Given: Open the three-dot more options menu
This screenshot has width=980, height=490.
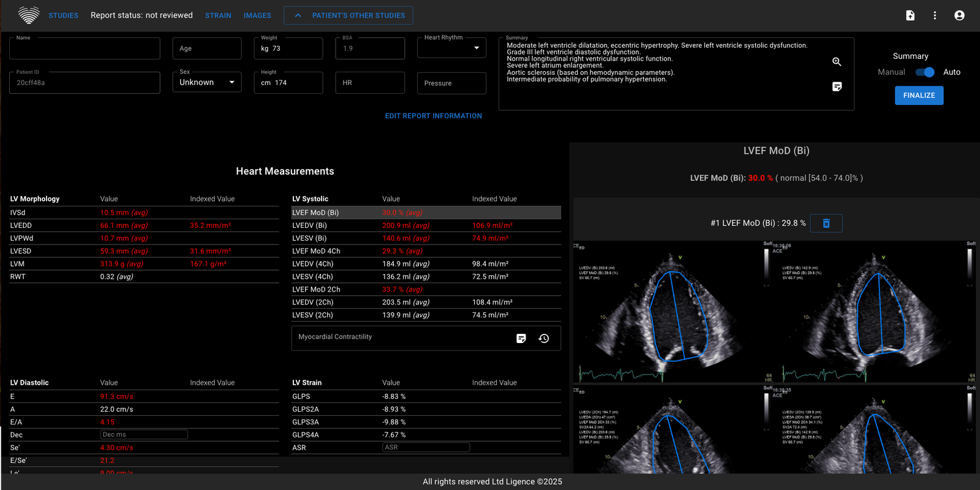Looking at the screenshot, I should pyautogui.click(x=935, y=15).
